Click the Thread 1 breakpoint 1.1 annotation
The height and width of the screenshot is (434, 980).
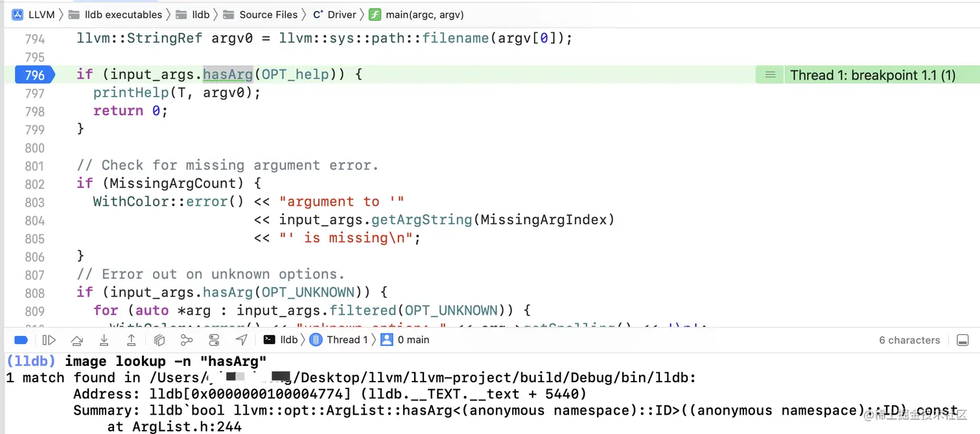[x=872, y=74]
